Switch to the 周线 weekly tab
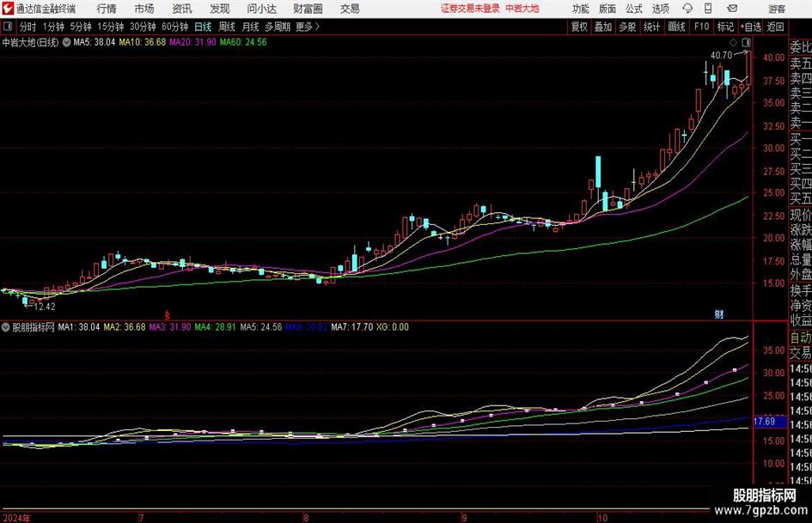The image size is (812, 523). tap(227, 27)
